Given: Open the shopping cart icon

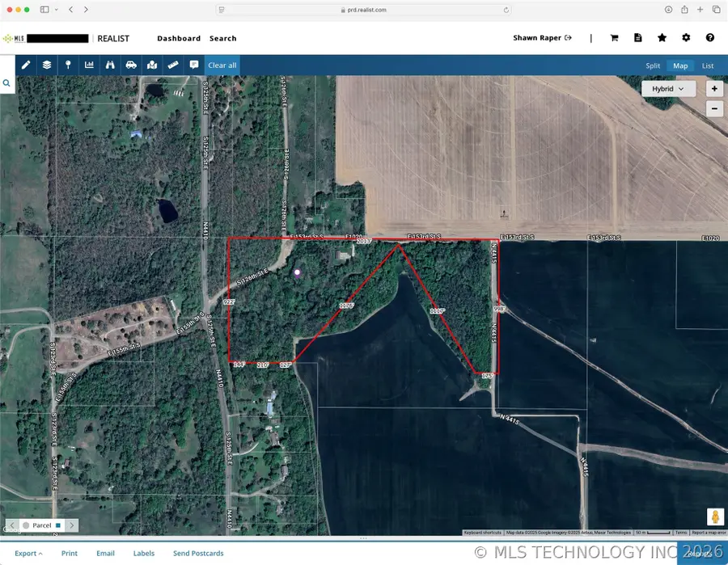Looking at the screenshot, I should [614, 38].
